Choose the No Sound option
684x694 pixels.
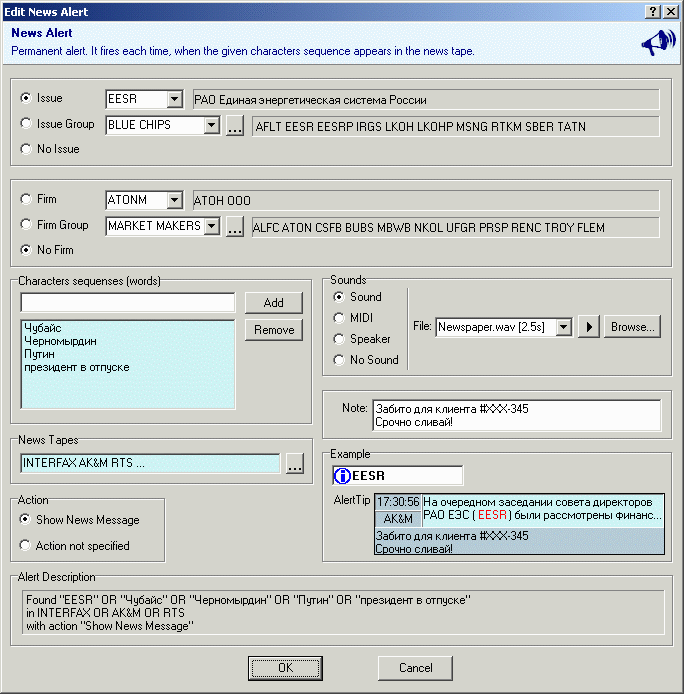[x=339, y=360]
